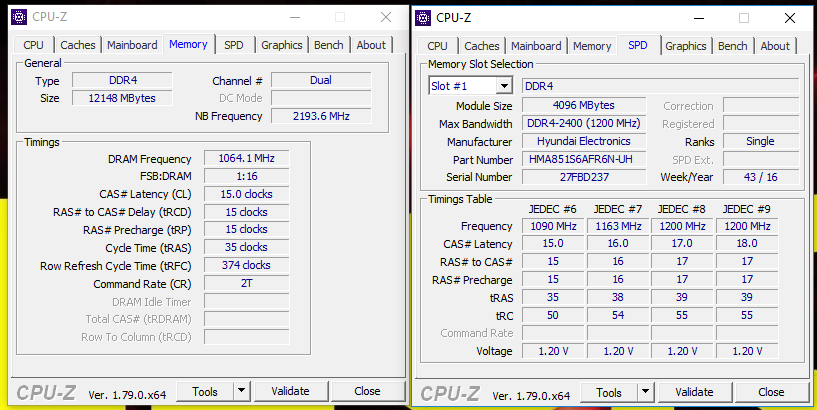
Task: Click Close button in right window
Action: point(771,392)
